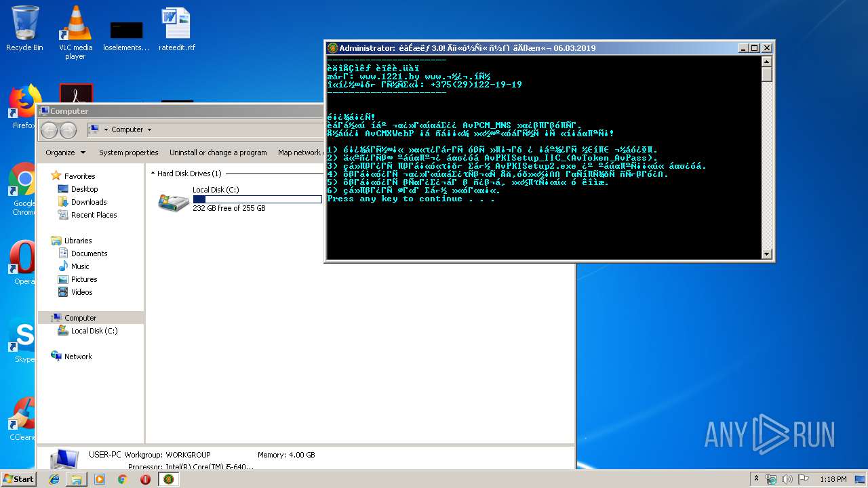The width and height of the screenshot is (868, 488).
Task: Click '232 GB free of 255 GB' text
Action: pos(229,208)
